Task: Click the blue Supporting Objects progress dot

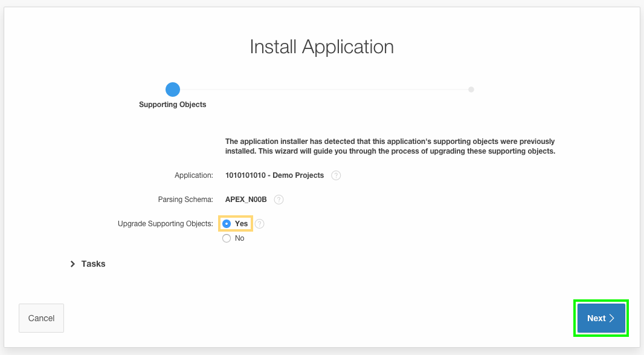Action: pyautogui.click(x=172, y=89)
